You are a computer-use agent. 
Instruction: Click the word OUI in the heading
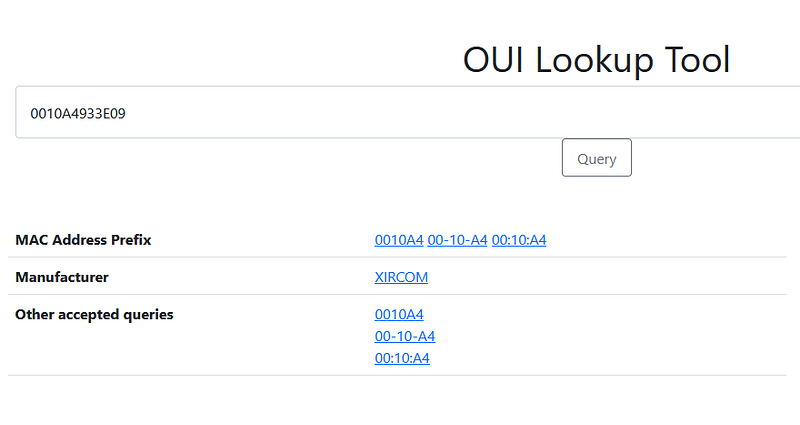click(493, 60)
